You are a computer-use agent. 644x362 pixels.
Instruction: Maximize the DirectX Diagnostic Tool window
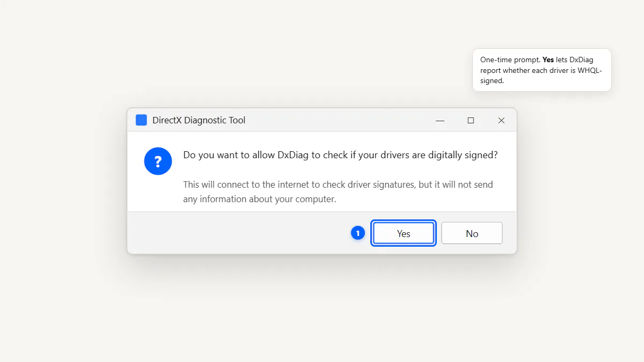pos(471,121)
